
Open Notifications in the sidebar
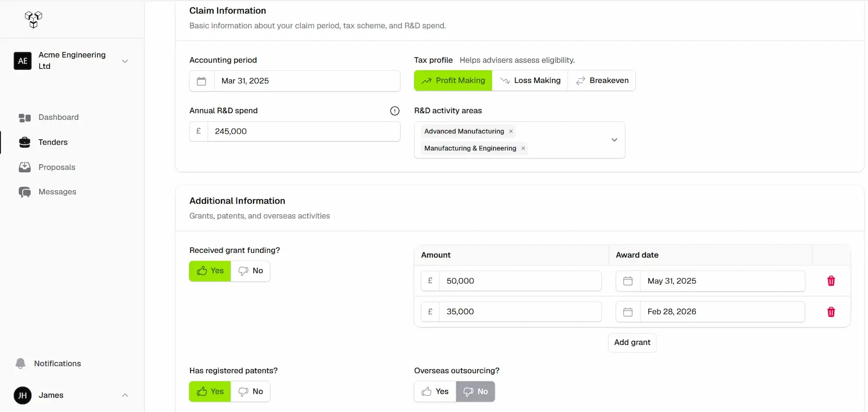(57, 363)
